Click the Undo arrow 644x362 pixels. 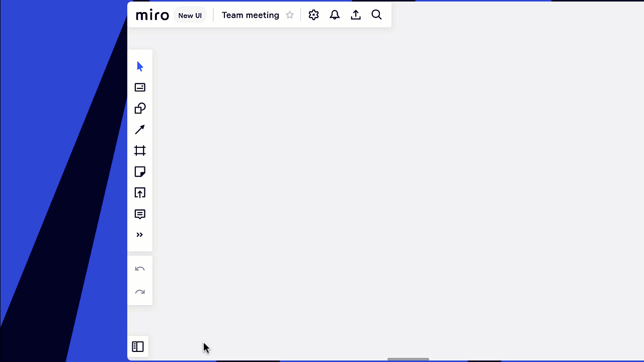(140, 269)
